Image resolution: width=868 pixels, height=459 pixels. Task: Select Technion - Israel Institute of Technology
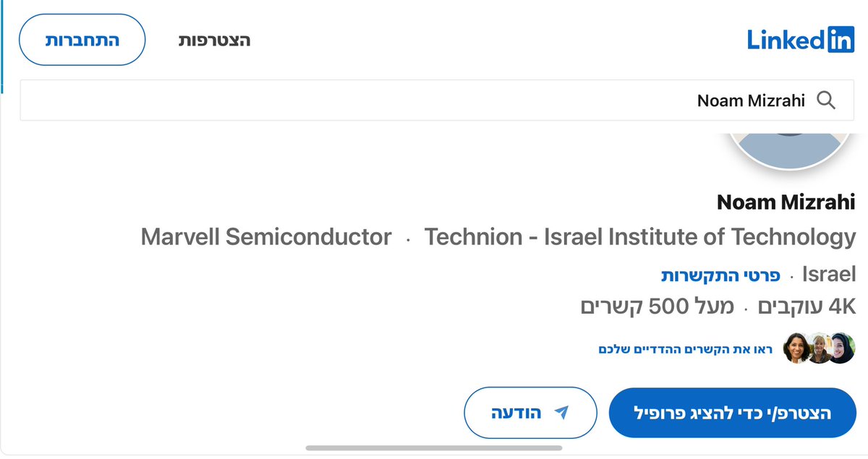639,237
